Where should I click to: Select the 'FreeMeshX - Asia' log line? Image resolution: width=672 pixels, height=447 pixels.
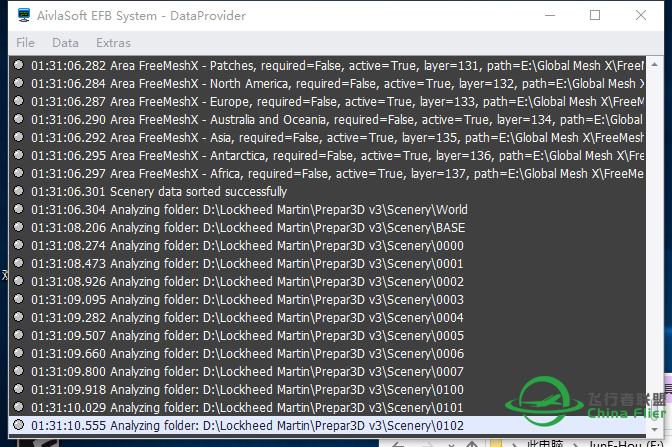[327, 138]
